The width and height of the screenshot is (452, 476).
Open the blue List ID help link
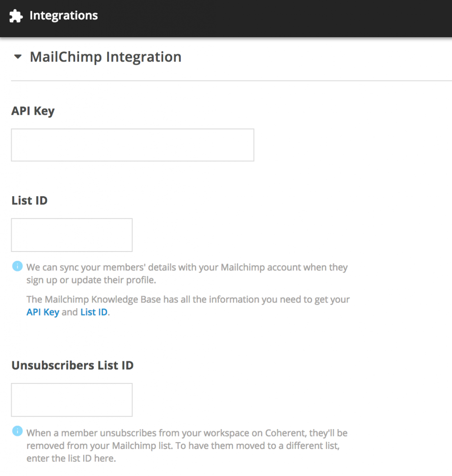(x=94, y=312)
